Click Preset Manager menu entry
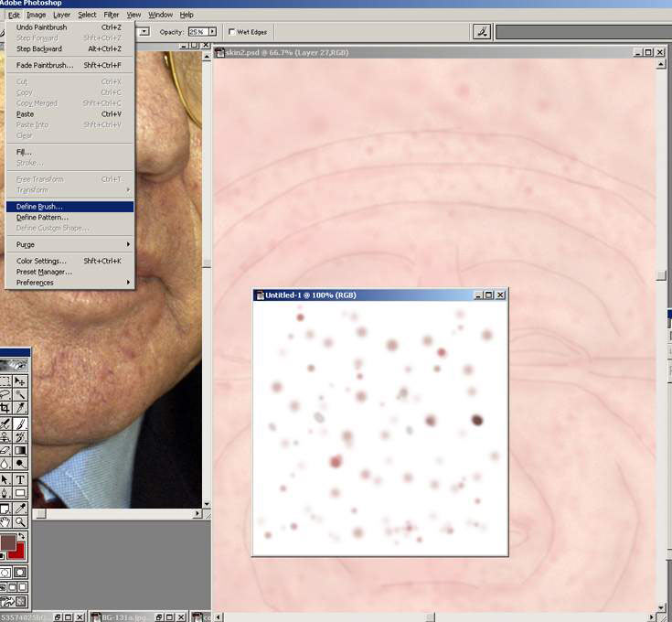This screenshot has height=622, width=672. coord(44,272)
